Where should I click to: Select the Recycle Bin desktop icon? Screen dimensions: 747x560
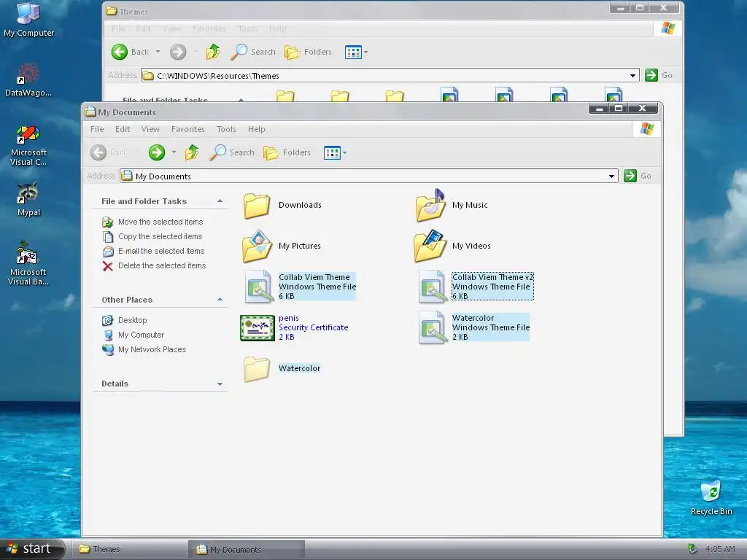pyautogui.click(x=711, y=498)
